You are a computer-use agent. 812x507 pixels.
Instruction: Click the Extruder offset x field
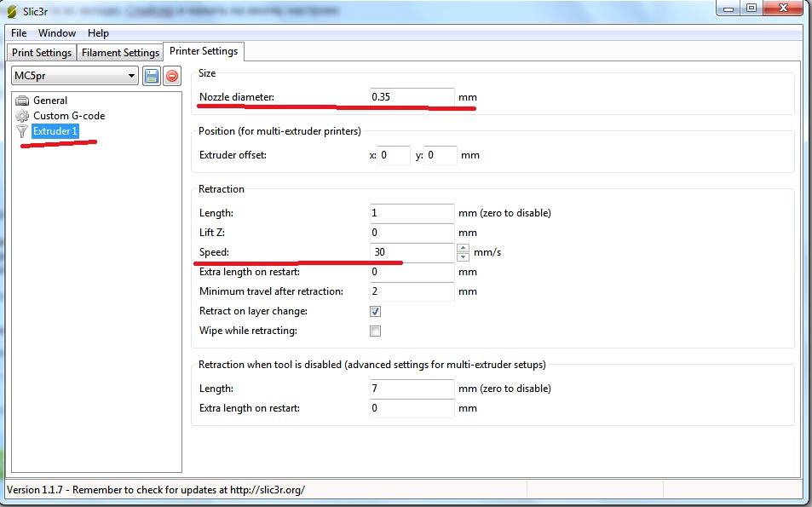pos(394,155)
